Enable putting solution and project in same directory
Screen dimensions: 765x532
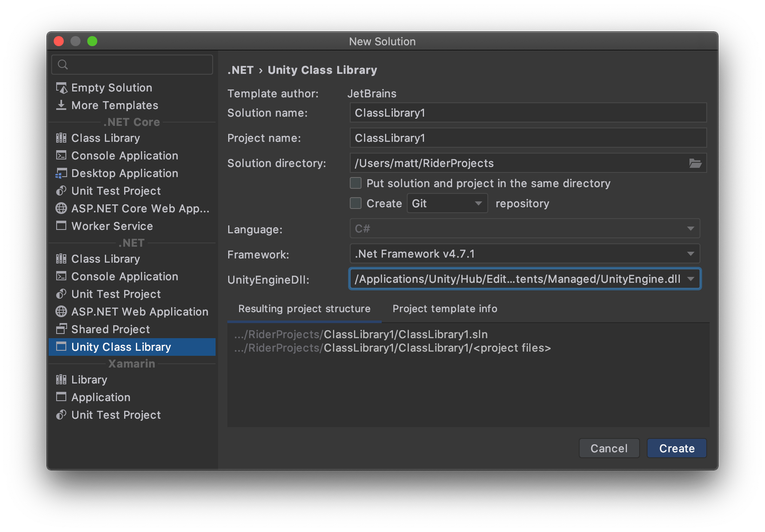[x=355, y=183]
